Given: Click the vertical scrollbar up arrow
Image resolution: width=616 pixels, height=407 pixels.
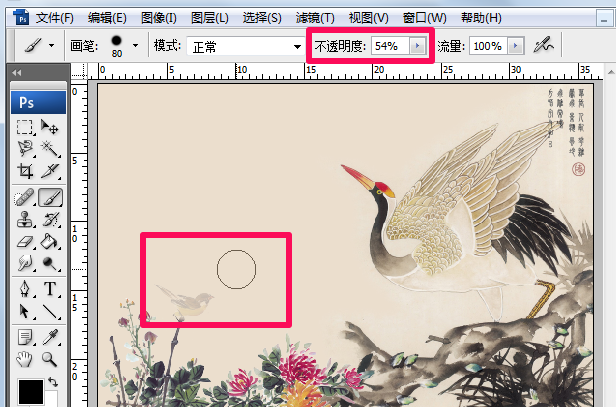Looking at the screenshot, I should pyautogui.click(x=610, y=72).
